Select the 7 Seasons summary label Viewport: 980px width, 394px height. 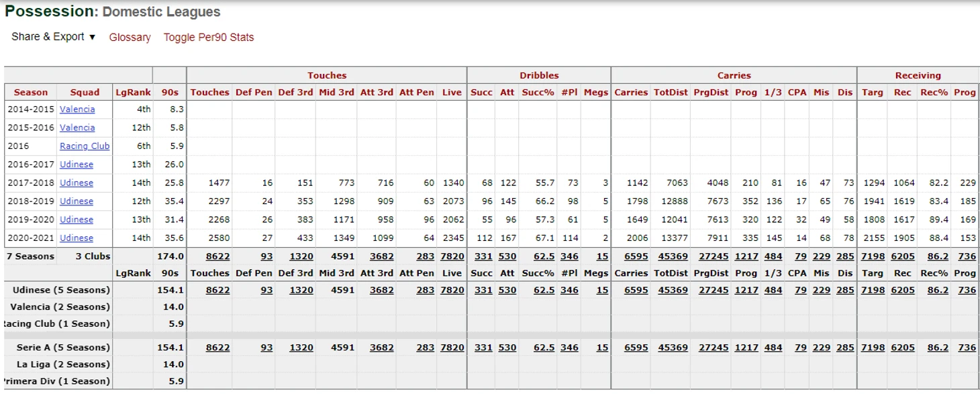(31, 256)
